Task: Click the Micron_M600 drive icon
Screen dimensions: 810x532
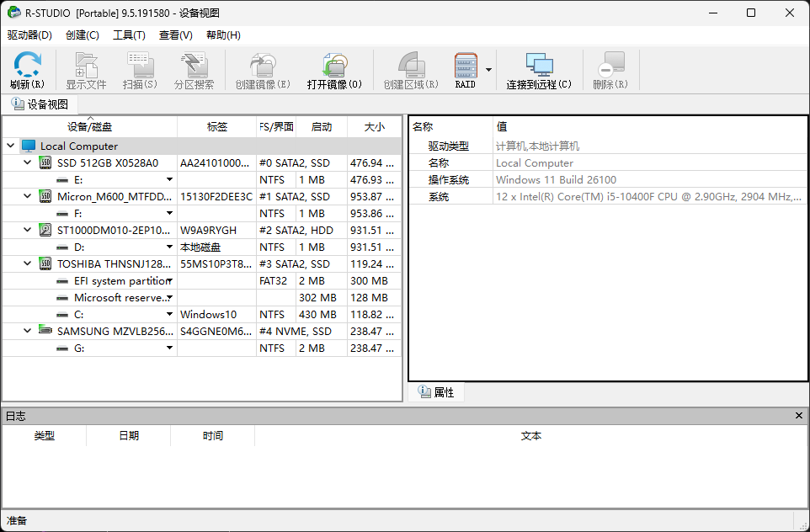Action: 45,197
